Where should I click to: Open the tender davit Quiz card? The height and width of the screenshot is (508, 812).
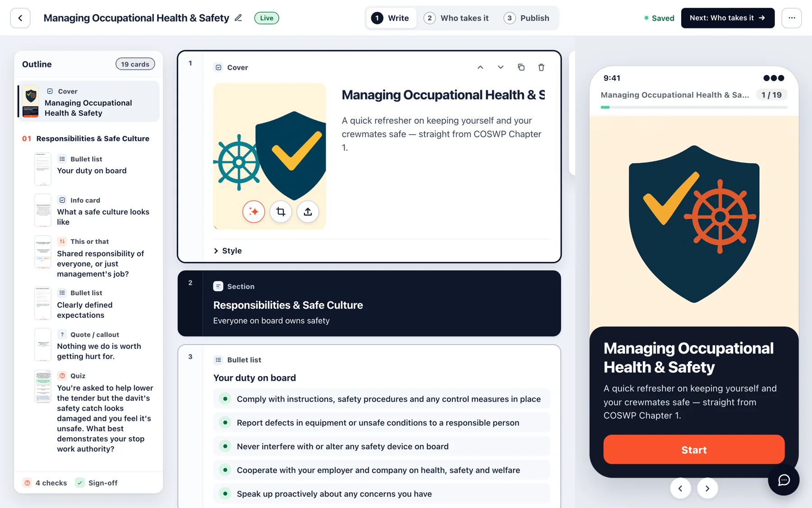(x=88, y=412)
